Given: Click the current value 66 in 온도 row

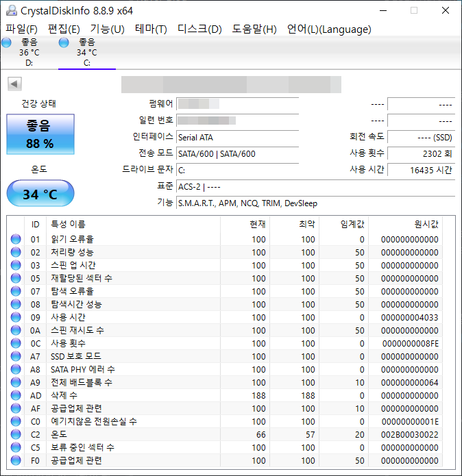Looking at the screenshot, I should click(x=261, y=435).
